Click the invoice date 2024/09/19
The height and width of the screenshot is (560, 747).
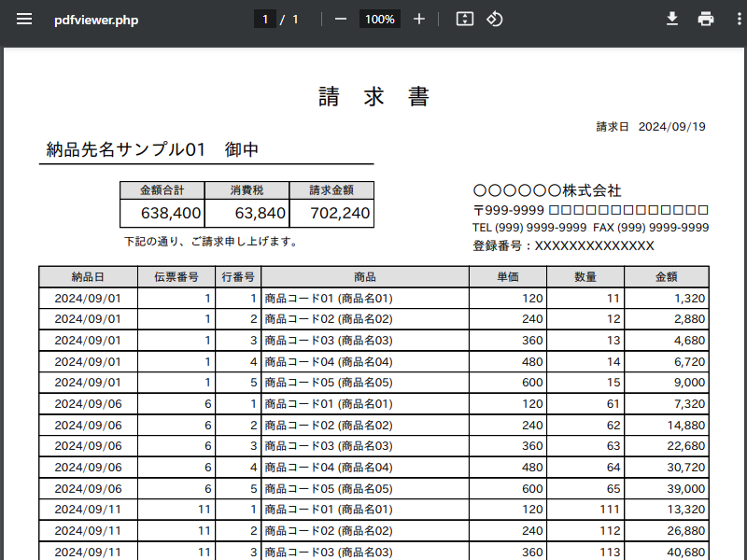pyautogui.click(x=671, y=127)
